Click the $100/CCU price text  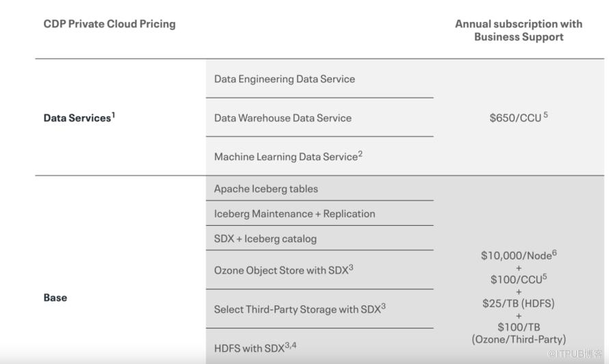point(517,279)
